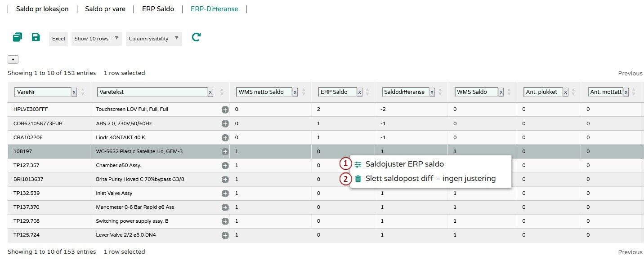Select Saldojuster ERP saldo from context menu
Viewport: 644px width, 260px height.
tap(404, 164)
